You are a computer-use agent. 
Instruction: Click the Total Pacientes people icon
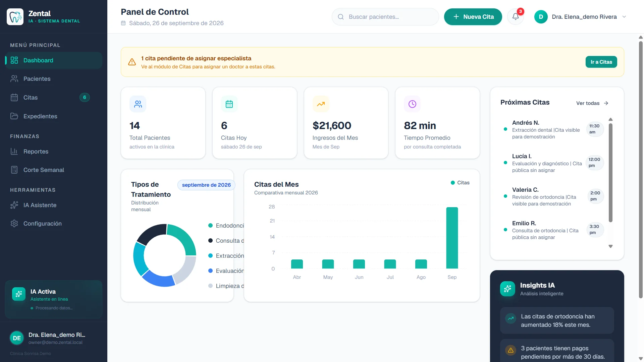coord(138,104)
